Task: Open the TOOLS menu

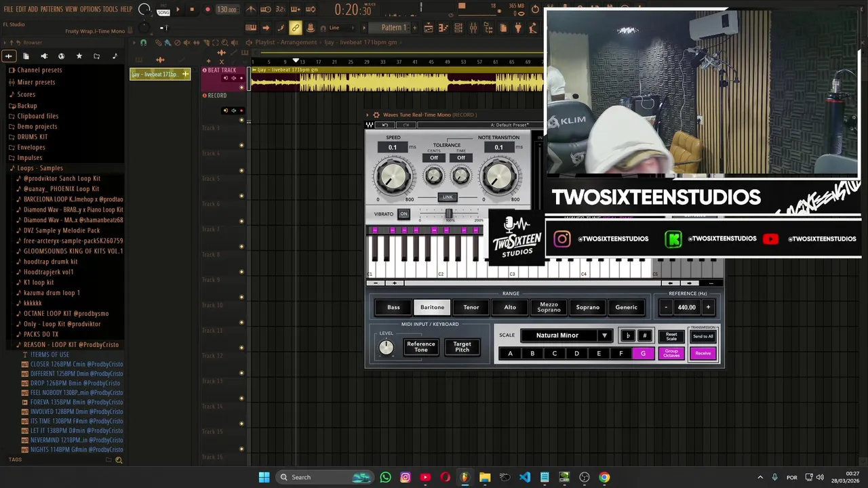Action: point(111,9)
